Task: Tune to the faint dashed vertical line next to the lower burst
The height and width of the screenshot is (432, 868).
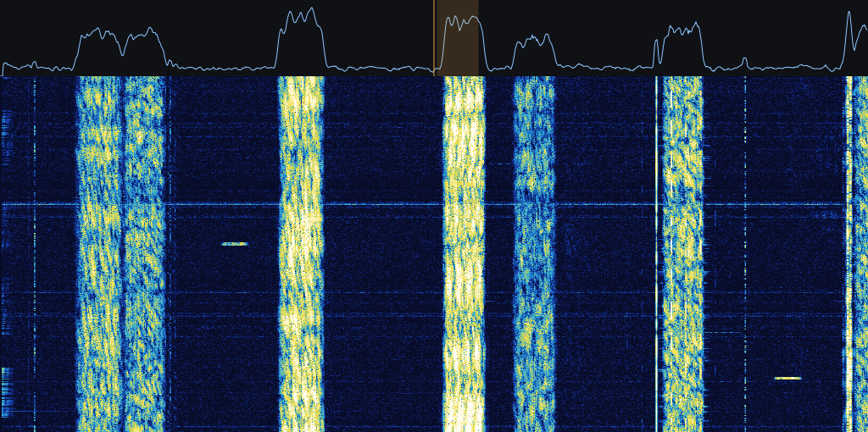Action: pos(745,254)
